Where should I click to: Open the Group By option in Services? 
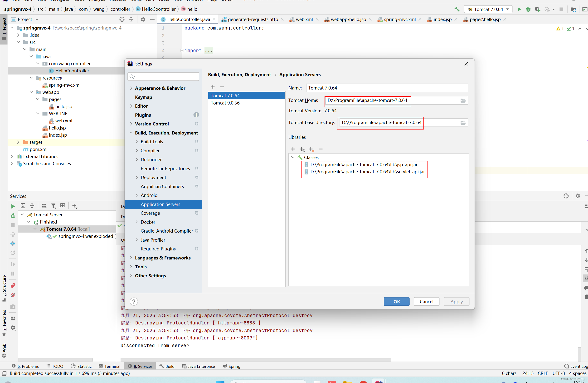point(44,206)
